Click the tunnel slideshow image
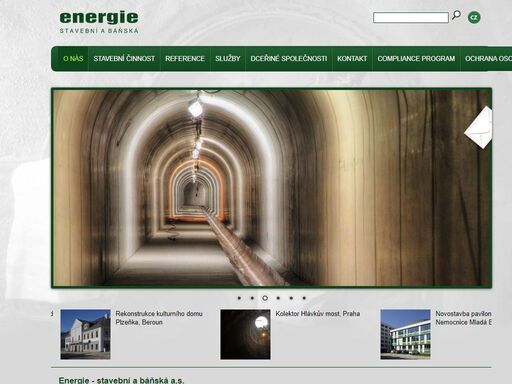Screen dimensions: 512x384 (x=271, y=188)
